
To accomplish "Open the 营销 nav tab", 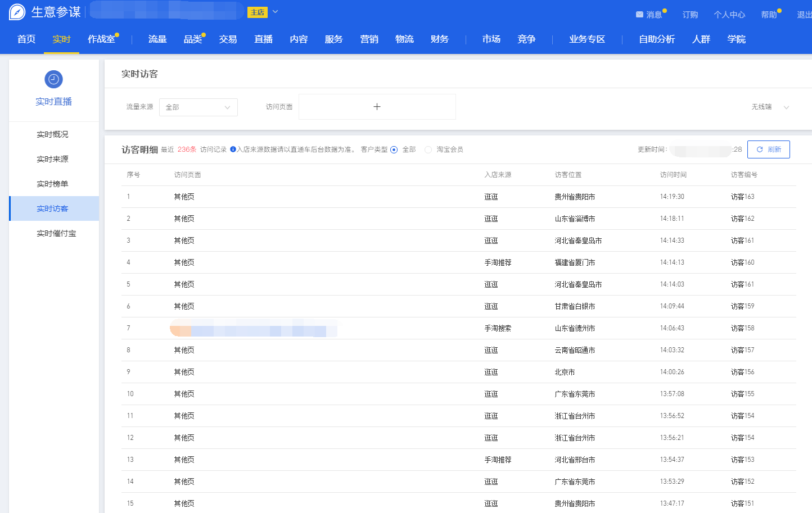I will [x=369, y=39].
